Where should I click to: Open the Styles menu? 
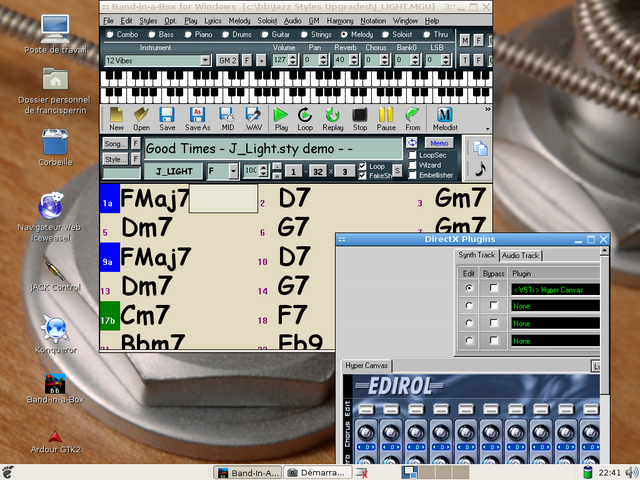[x=148, y=21]
